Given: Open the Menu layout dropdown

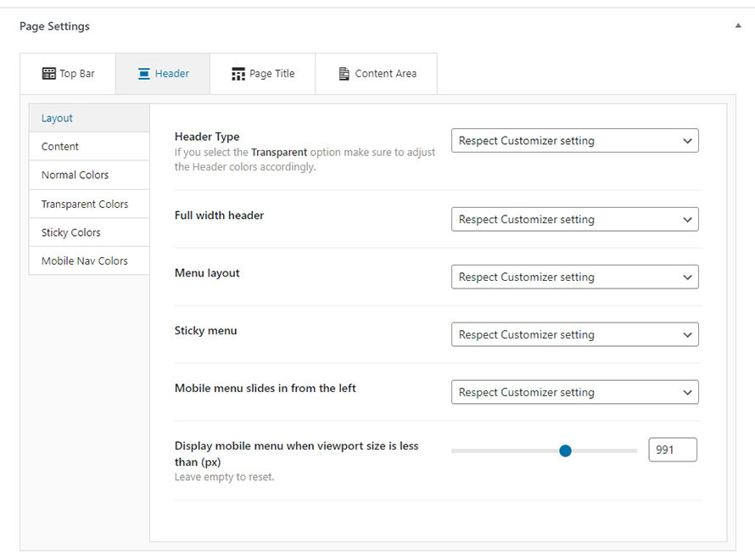Looking at the screenshot, I should pyautogui.click(x=575, y=277).
